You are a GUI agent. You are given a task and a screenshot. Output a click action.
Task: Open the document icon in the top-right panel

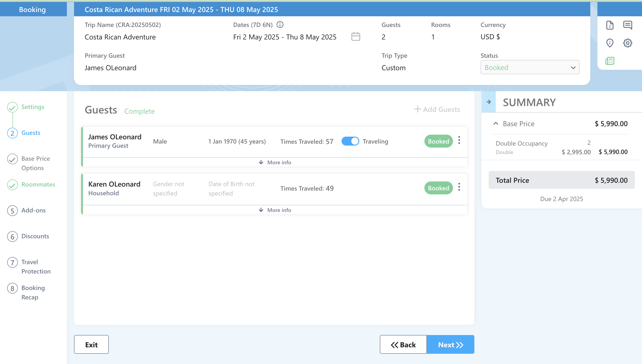[609, 25]
